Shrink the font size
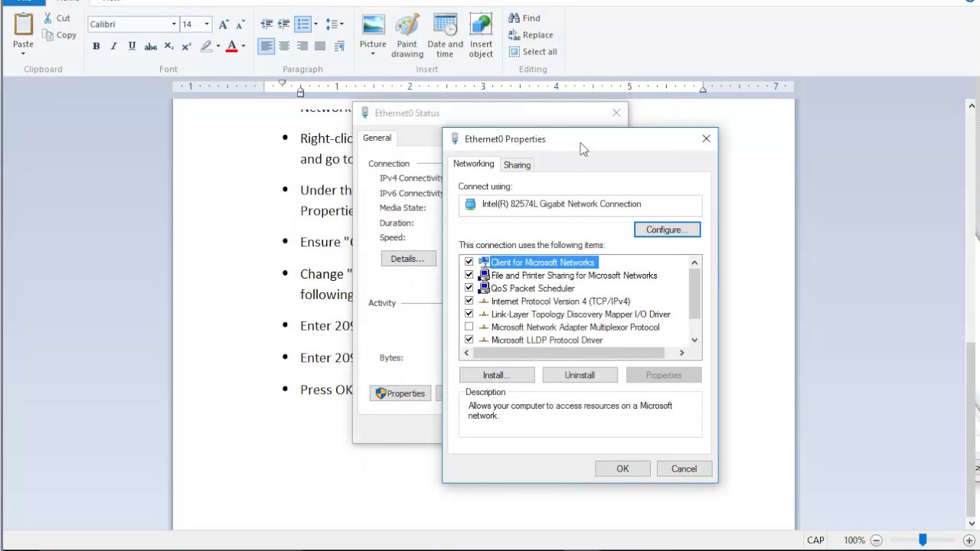The width and height of the screenshot is (980, 551). (240, 24)
